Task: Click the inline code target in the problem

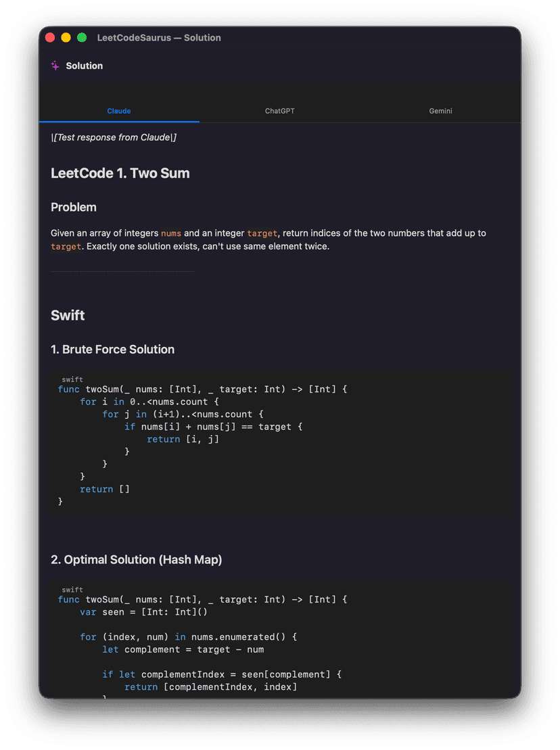Action: tap(262, 233)
